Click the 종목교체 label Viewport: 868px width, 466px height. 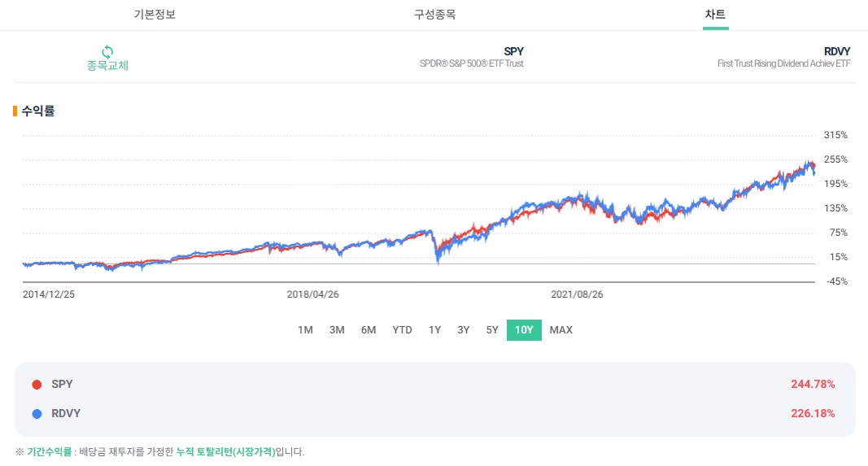107,66
